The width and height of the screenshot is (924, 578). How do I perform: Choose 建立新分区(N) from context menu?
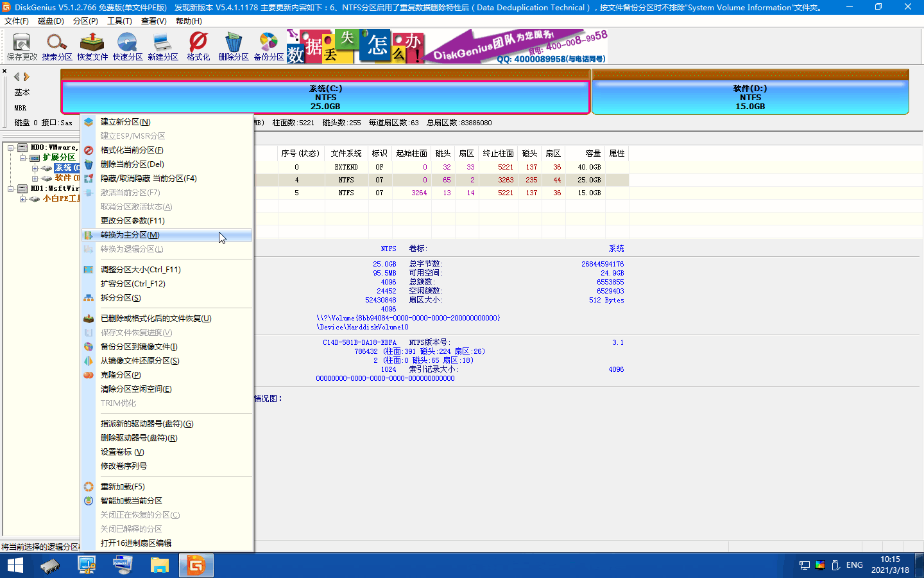tap(167, 122)
